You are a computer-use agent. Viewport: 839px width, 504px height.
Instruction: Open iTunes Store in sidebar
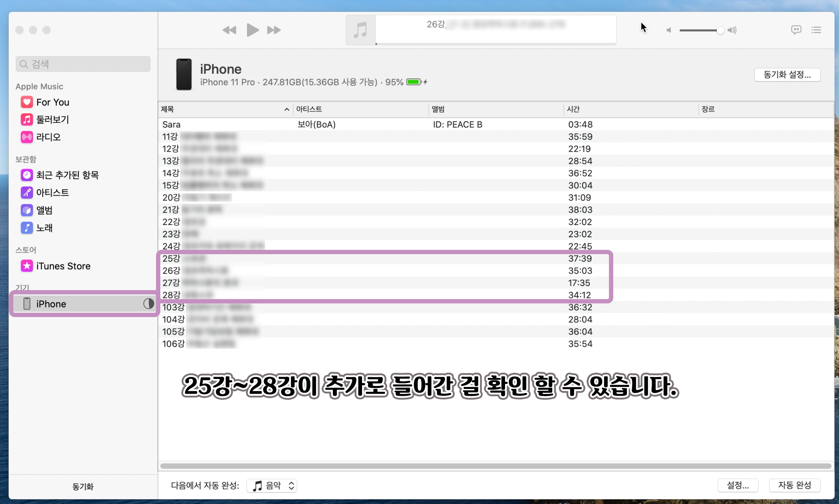[x=63, y=266]
